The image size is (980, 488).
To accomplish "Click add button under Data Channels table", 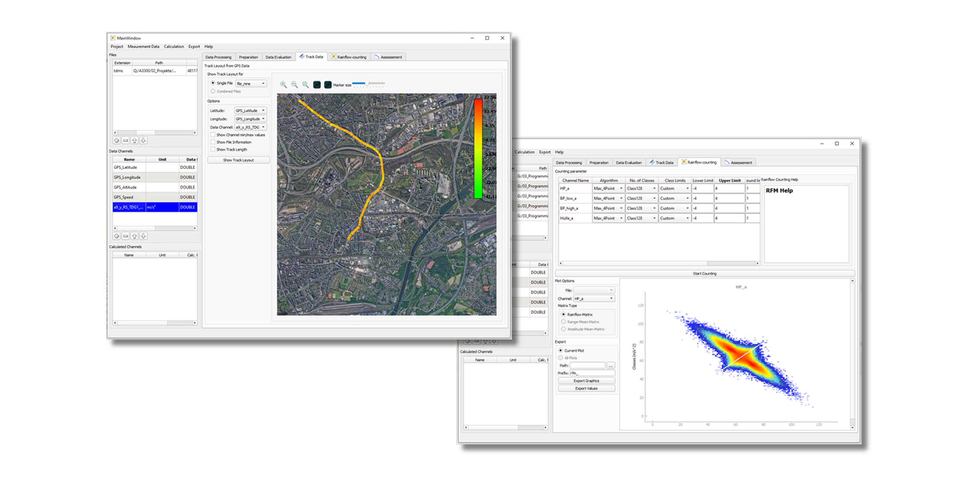I will coord(116,236).
